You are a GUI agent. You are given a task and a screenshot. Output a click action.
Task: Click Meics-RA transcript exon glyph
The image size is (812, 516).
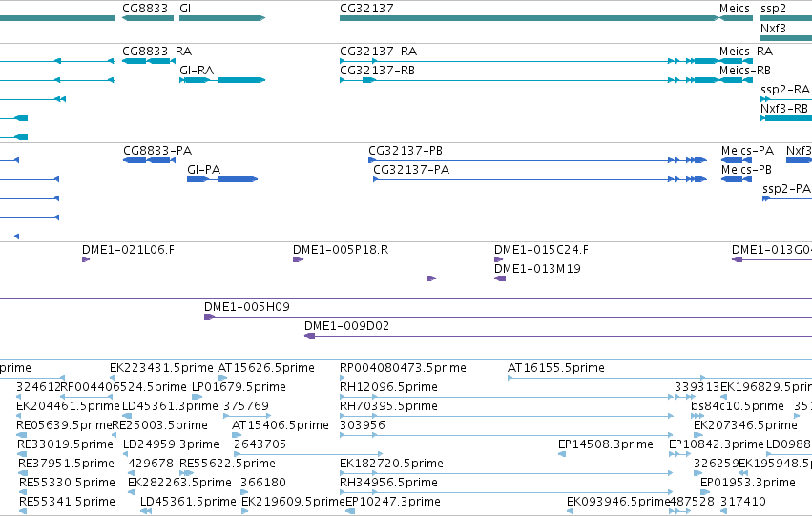click(x=736, y=61)
